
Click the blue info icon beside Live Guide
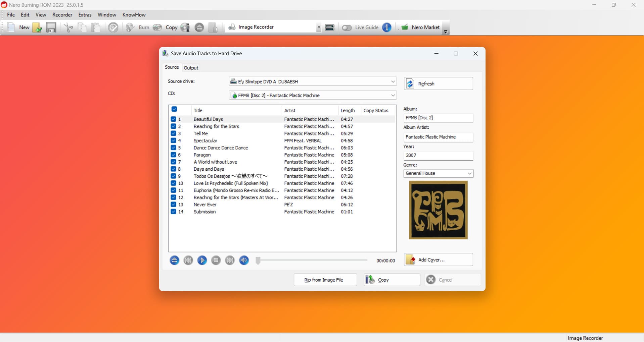[387, 27]
